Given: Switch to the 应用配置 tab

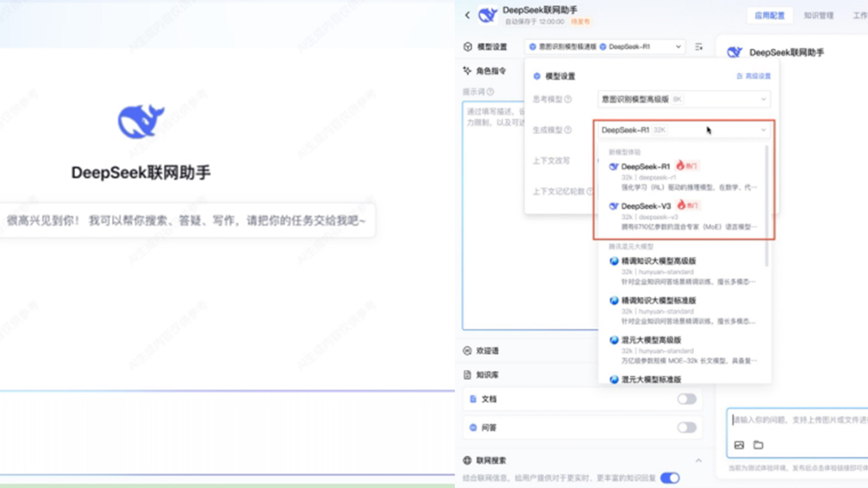Looking at the screenshot, I should pyautogui.click(x=769, y=16).
